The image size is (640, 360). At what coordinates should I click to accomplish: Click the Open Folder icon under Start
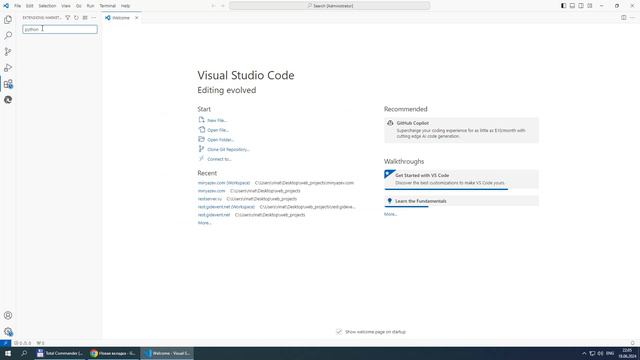pos(201,140)
